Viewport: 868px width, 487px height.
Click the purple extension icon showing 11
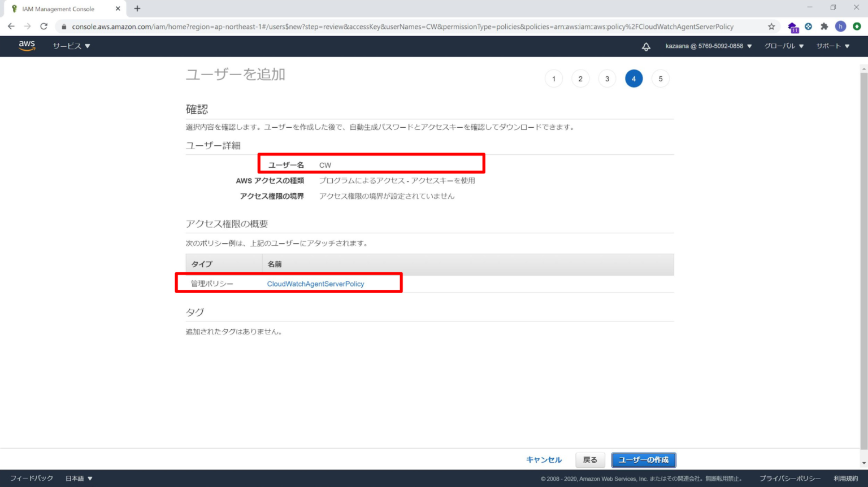792,27
